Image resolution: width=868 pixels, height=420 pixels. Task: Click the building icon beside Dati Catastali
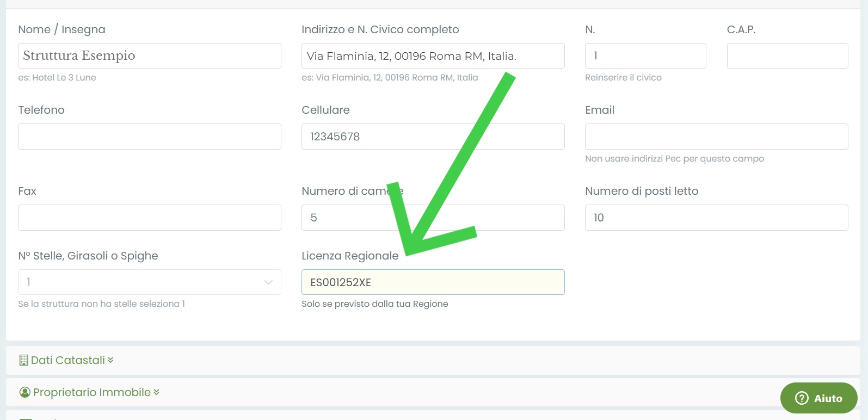coord(23,360)
